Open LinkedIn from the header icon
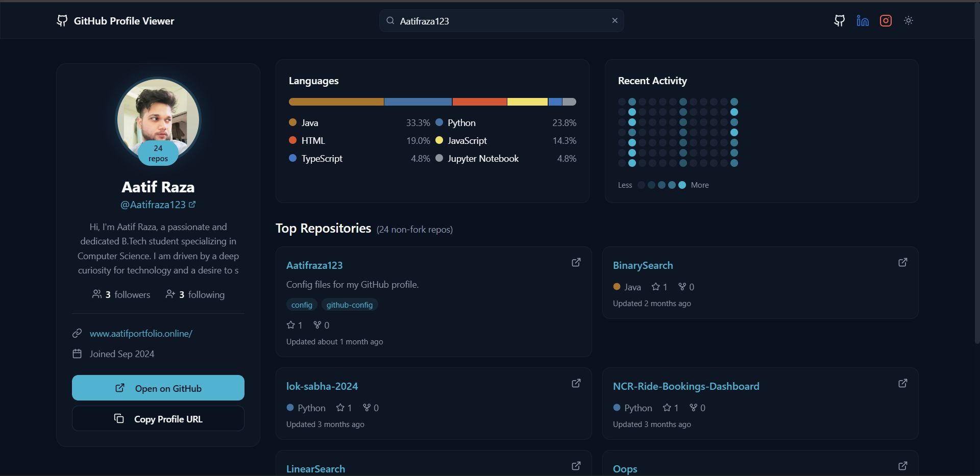 (863, 20)
